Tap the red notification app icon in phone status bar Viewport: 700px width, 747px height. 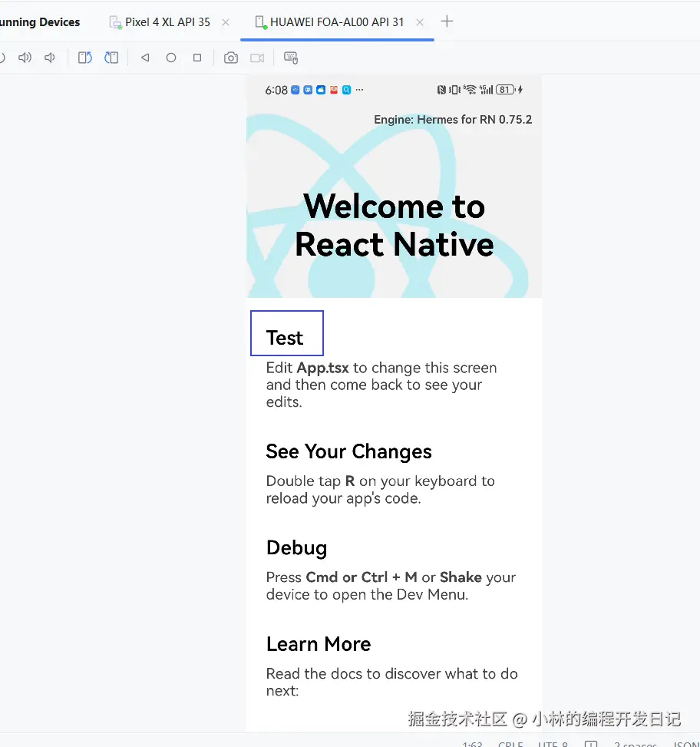[334, 90]
